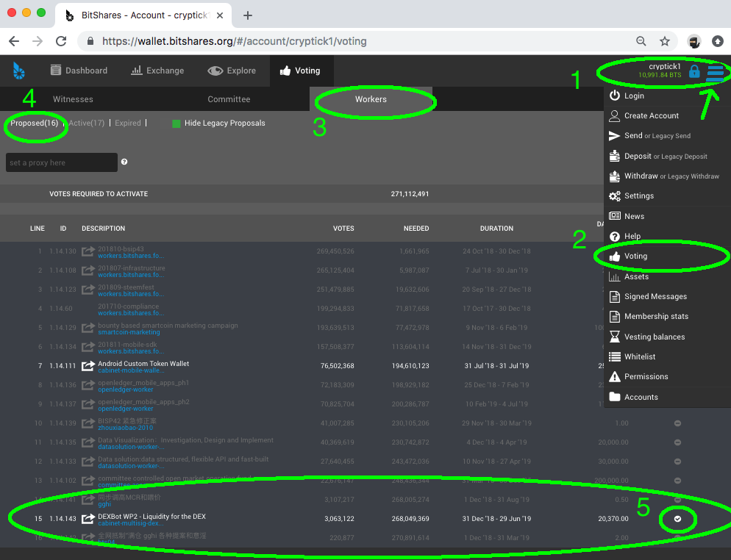Switch to the Committee tab
Screen dimensions: 731x560
click(229, 99)
